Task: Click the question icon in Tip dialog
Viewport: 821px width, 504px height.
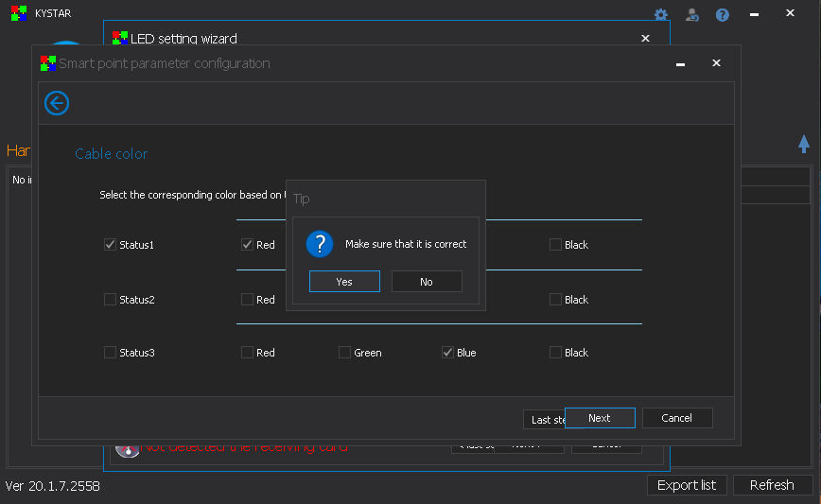Action: pyautogui.click(x=320, y=244)
